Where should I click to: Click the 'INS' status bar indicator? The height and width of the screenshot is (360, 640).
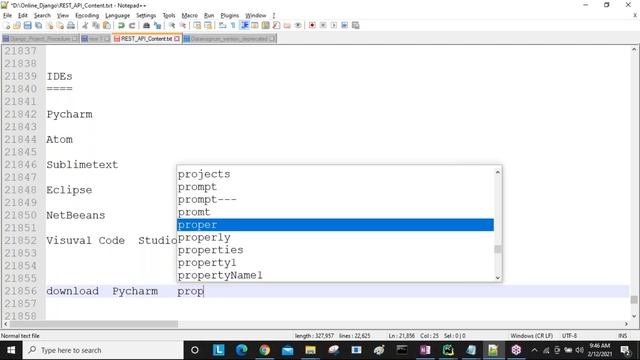point(622,336)
